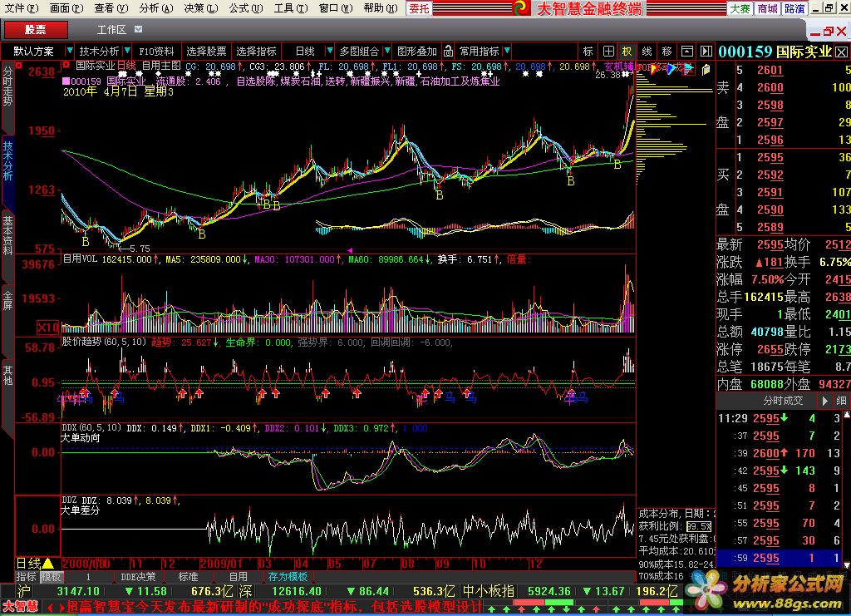Click the X10 volume scale toggle
Viewport: 851px width, 616px height.
[x=48, y=327]
